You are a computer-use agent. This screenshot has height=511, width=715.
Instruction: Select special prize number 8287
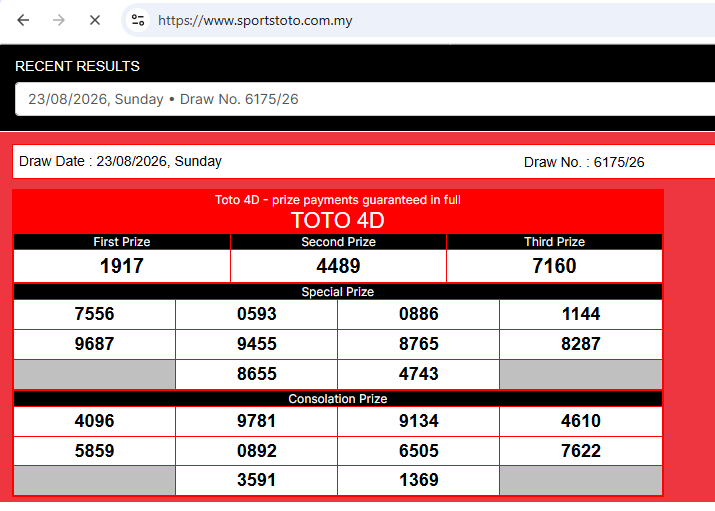coord(581,344)
